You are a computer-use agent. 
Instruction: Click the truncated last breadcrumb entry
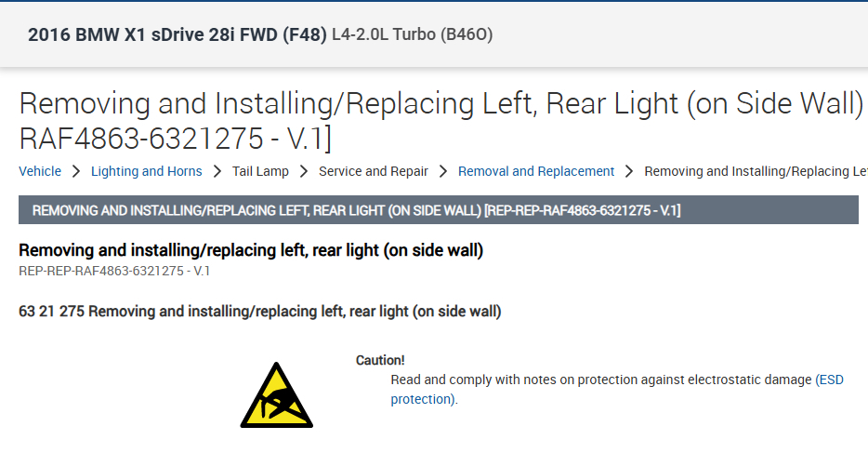(755, 171)
